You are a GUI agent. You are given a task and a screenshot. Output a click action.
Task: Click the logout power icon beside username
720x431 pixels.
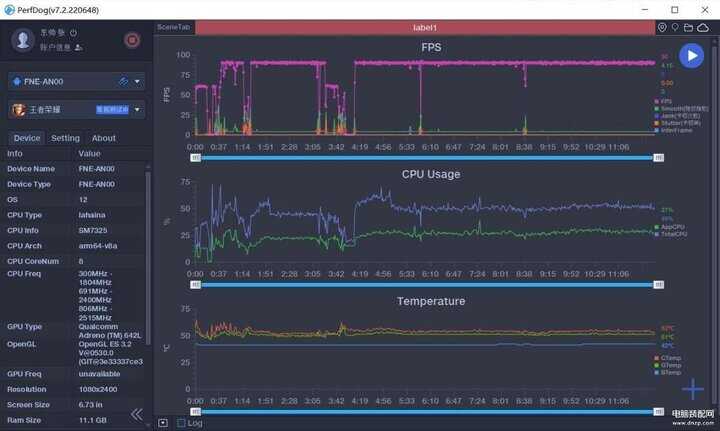(74, 33)
